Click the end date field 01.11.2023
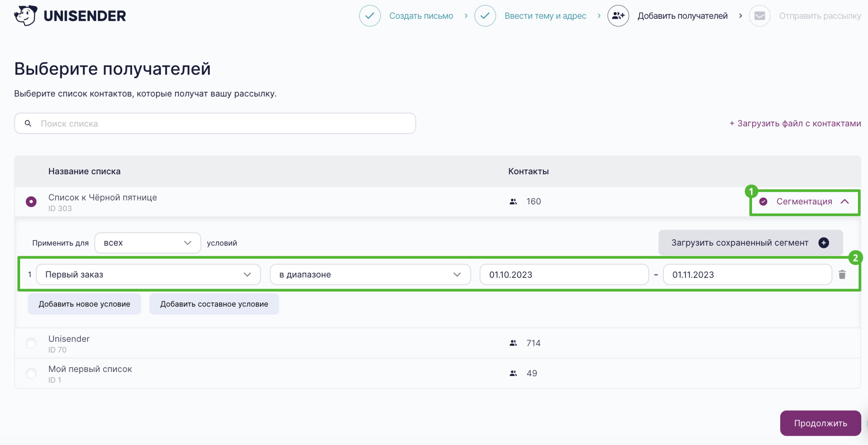Image resolution: width=868 pixels, height=445 pixels. [x=747, y=275]
